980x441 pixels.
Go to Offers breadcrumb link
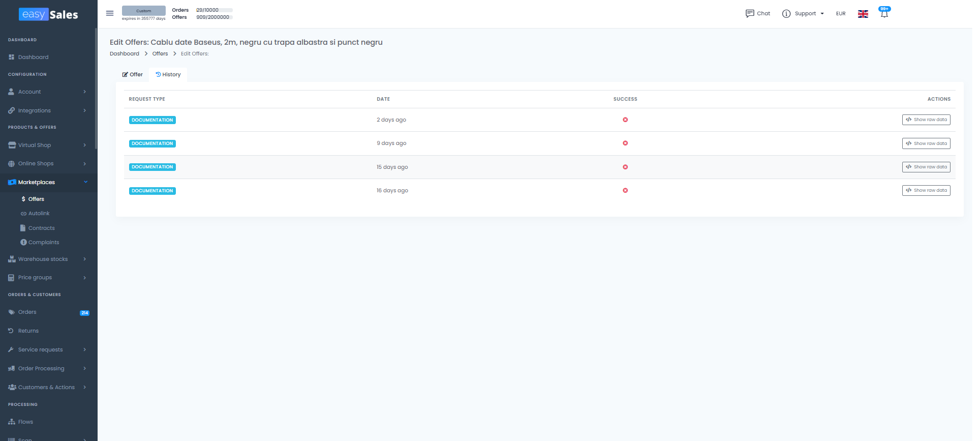click(x=160, y=53)
